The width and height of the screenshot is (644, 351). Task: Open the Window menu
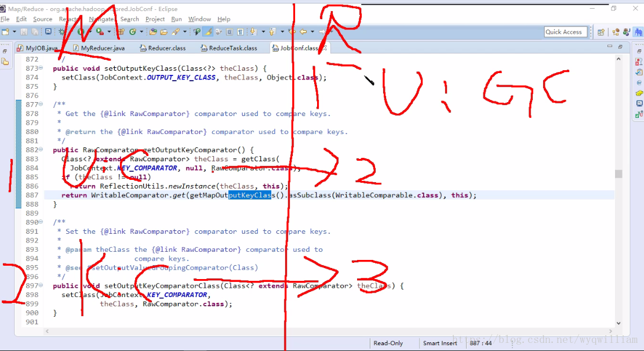tap(199, 19)
